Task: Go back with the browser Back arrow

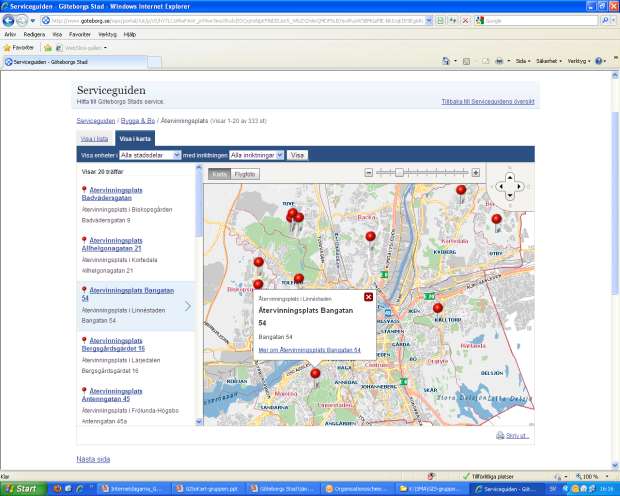Action: click(x=8, y=21)
